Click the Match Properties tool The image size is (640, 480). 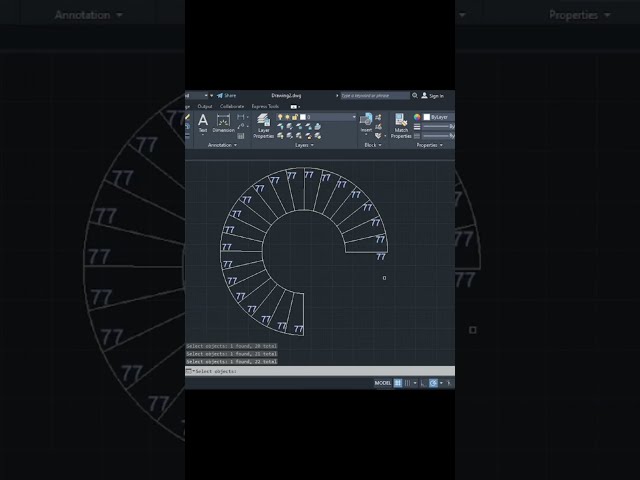(x=401, y=126)
